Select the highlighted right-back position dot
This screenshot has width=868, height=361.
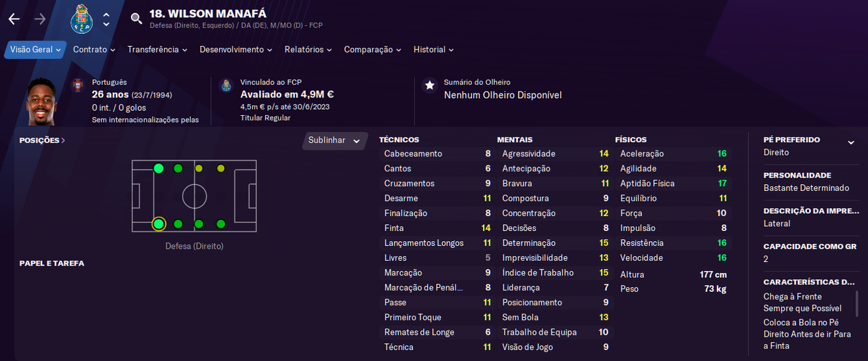(159, 224)
